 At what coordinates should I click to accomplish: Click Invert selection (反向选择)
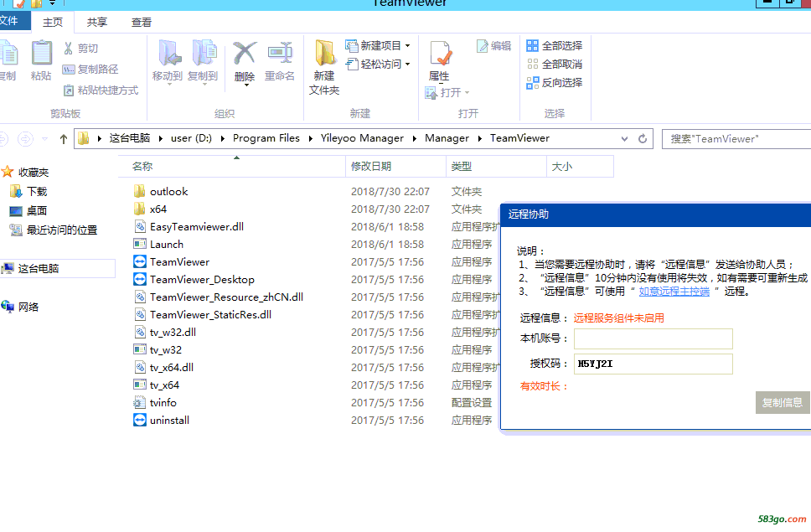tap(555, 83)
